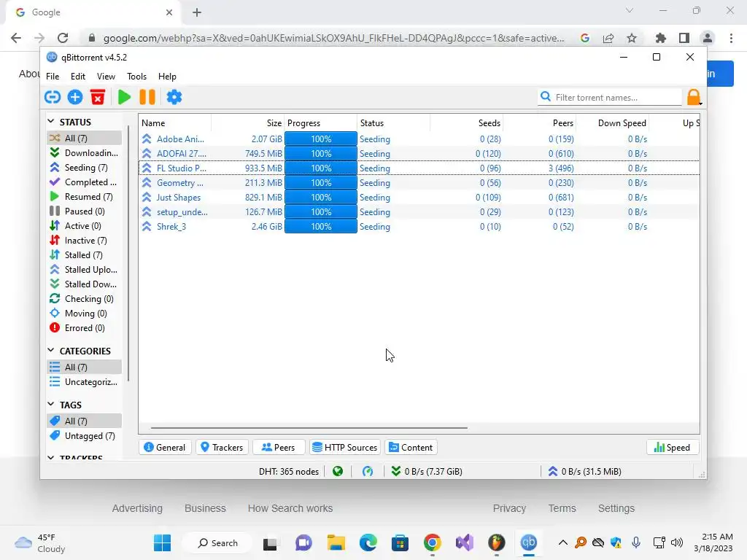Filter by Downloading status in sidebar
Viewport: 747px width, 560px height.
click(x=84, y=153)
